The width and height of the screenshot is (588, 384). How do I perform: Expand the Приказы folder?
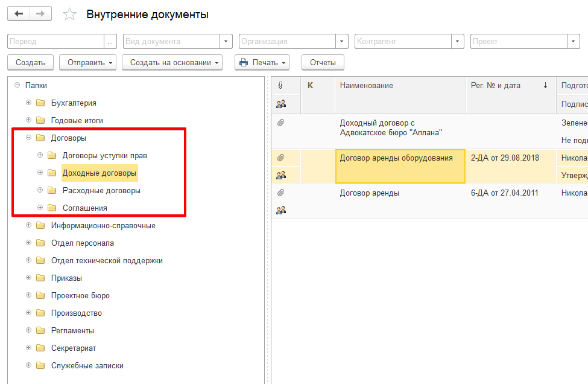point(28,278)
